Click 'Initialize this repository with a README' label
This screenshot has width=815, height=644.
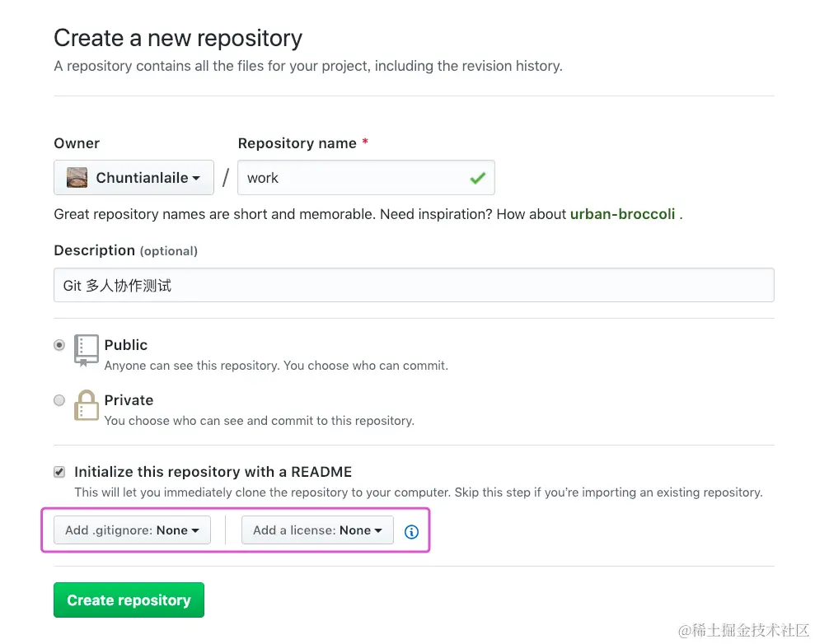coord(213,472)
